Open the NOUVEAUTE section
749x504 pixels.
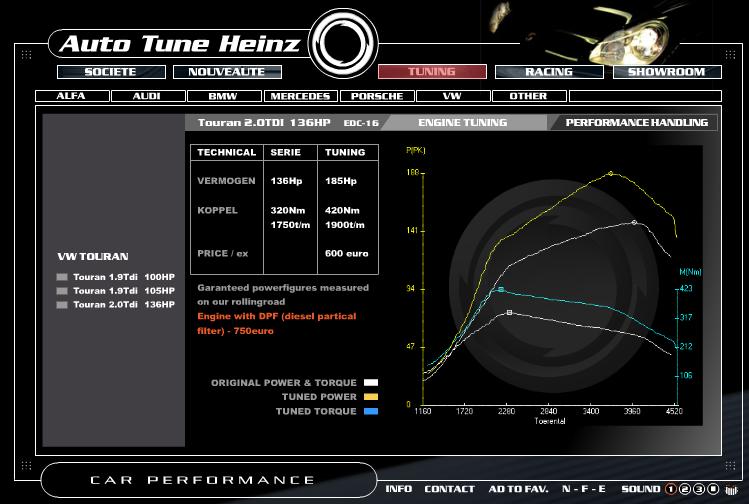pyautogui.click(x=227, y=72)
